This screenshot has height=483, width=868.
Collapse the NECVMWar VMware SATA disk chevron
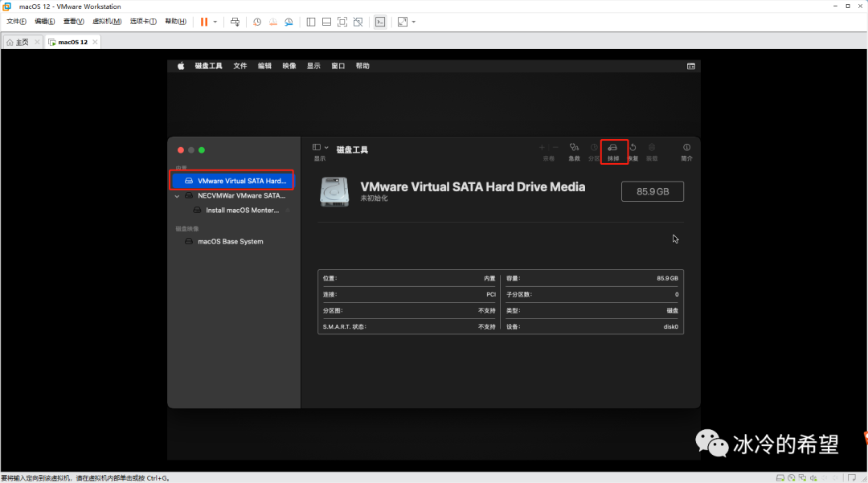pyautogui.click(x=177, y=196)
